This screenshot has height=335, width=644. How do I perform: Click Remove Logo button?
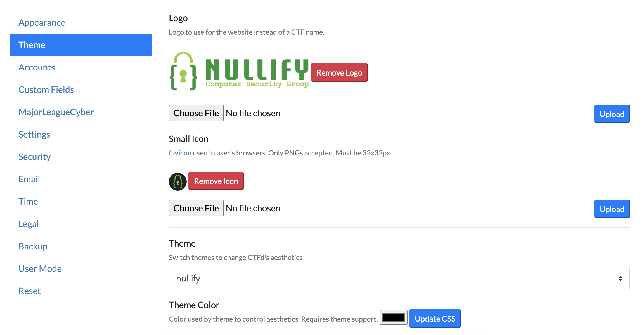pyautogui.click(x=339, y=72)
